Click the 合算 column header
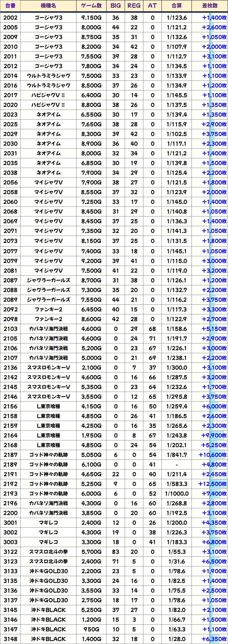The width and height of the screenshot is (228, 644). click(x=177, y=6)
